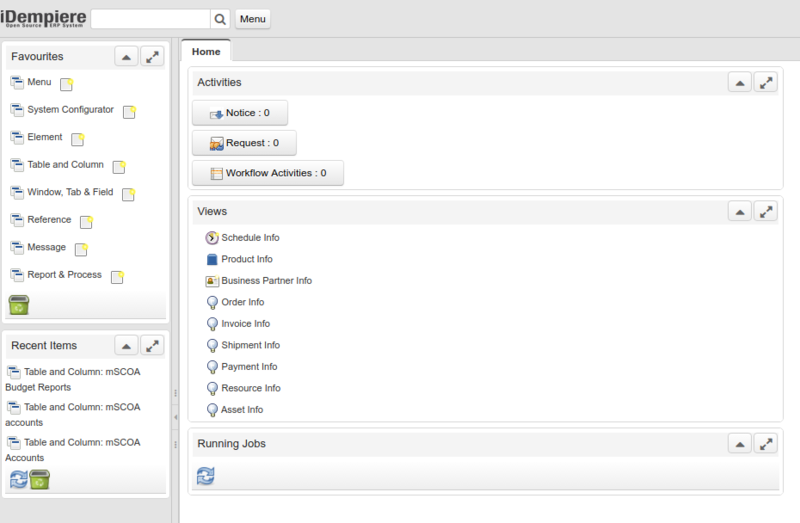This screenshot has height=523, width=800.
Task: Click the note icon beside System Configurator
Action: pyautogui.click(x=129, y=112)
